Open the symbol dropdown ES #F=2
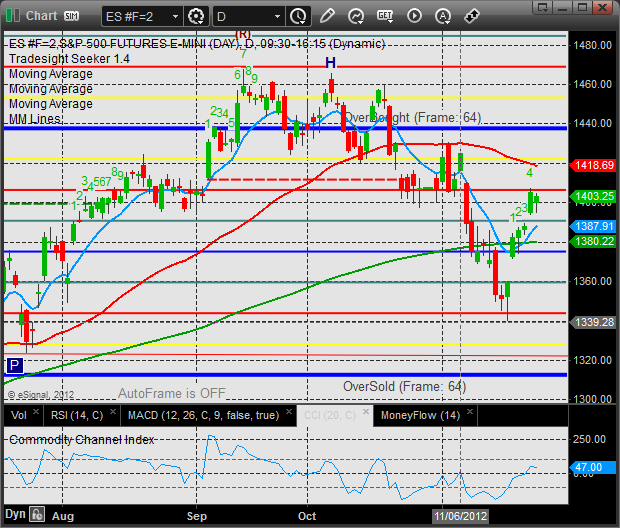 [142, 17]
